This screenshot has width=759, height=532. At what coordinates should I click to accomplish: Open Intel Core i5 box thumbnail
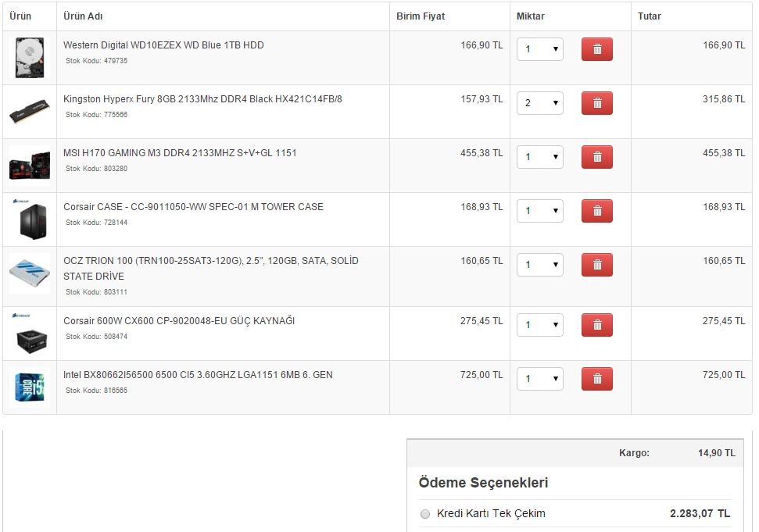pyautogui.click(x=30, y=387)
